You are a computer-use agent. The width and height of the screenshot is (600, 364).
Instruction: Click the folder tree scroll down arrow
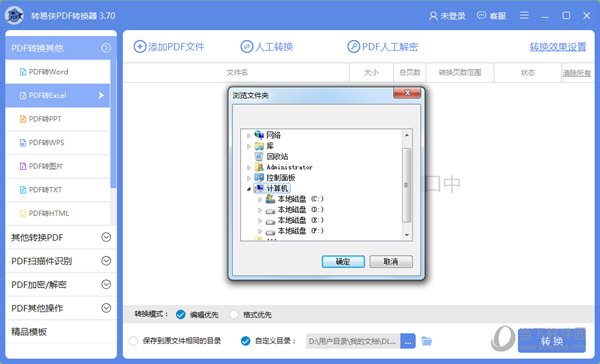click(x=406, y=235)
